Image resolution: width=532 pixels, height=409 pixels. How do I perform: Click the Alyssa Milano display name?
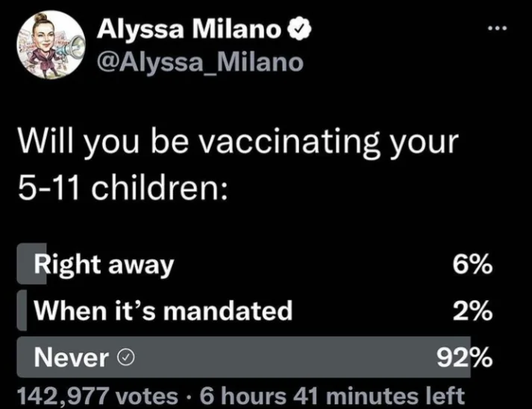(191, 30)
